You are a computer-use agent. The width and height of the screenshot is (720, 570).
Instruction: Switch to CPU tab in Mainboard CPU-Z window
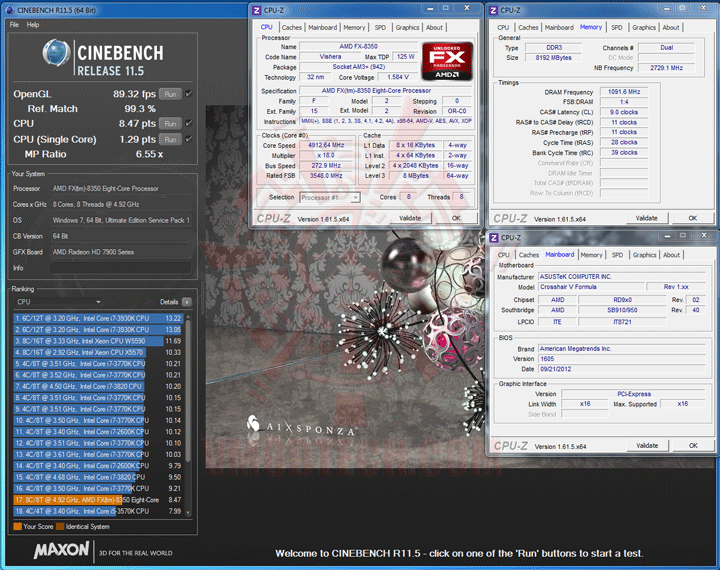click(504, 255)
